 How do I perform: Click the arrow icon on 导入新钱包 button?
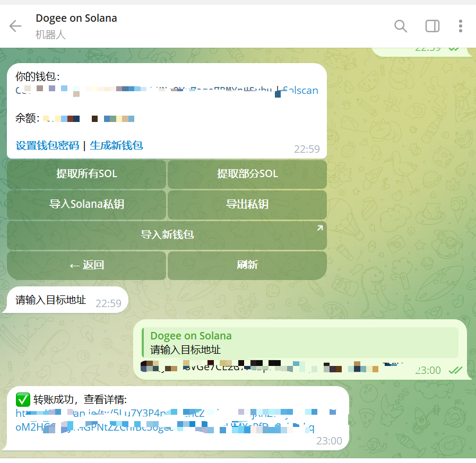[320, 228]
